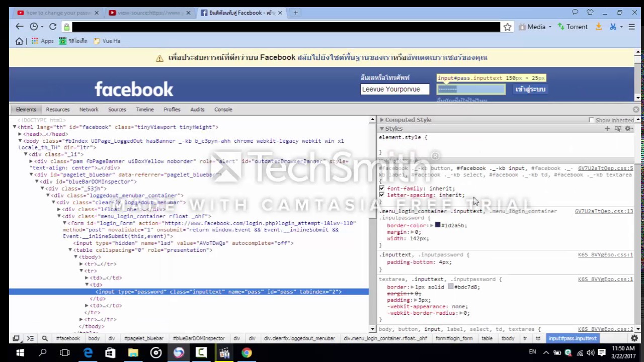Open DevTools settings gear in status bar

click(x=634, y=338)
